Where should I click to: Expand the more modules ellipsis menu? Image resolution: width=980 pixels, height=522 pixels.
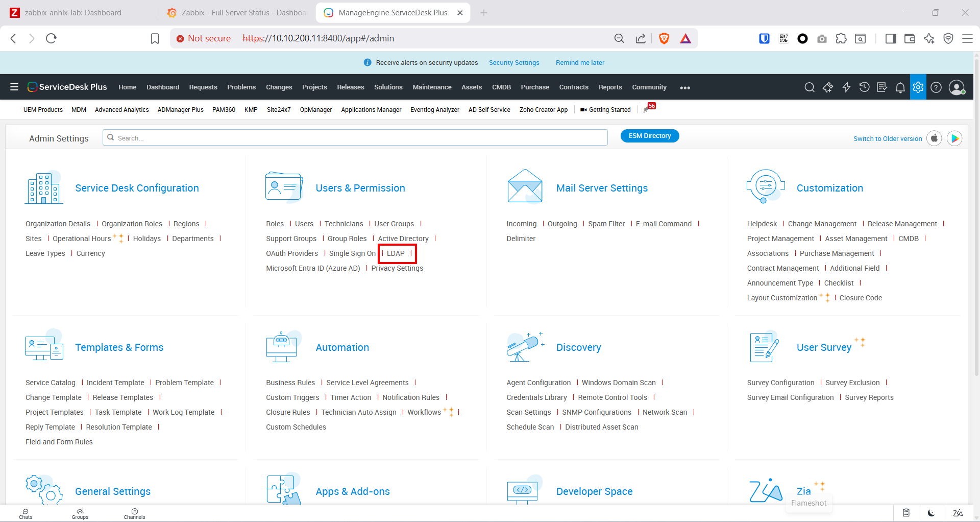tap(685, 88)
